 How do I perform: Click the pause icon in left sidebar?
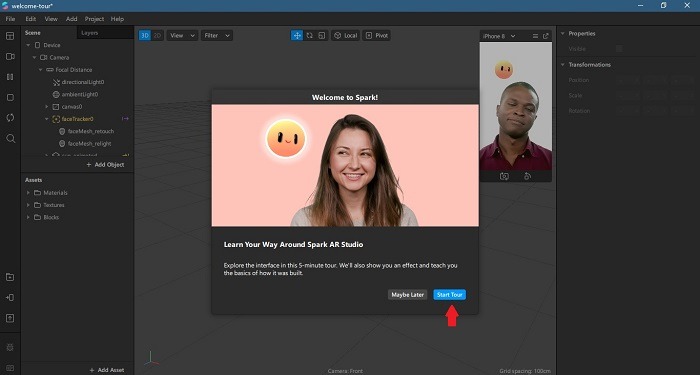tap(10, 77)
